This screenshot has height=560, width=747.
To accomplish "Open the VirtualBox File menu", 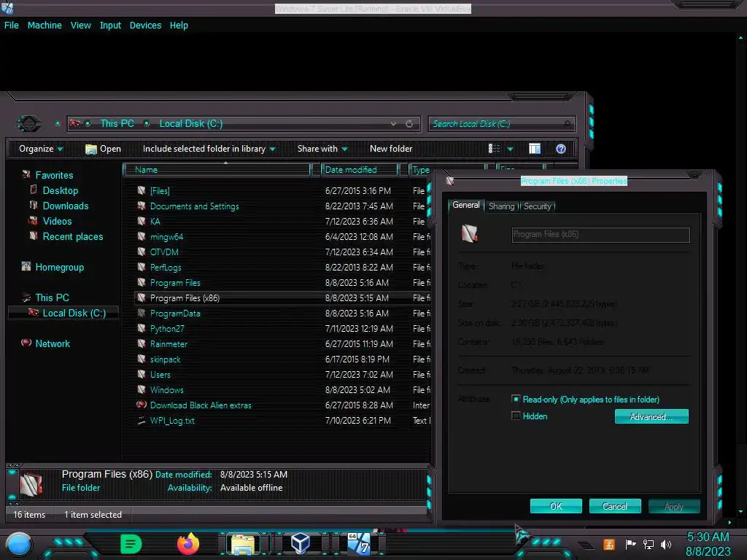I will click(x=12, y=26).
